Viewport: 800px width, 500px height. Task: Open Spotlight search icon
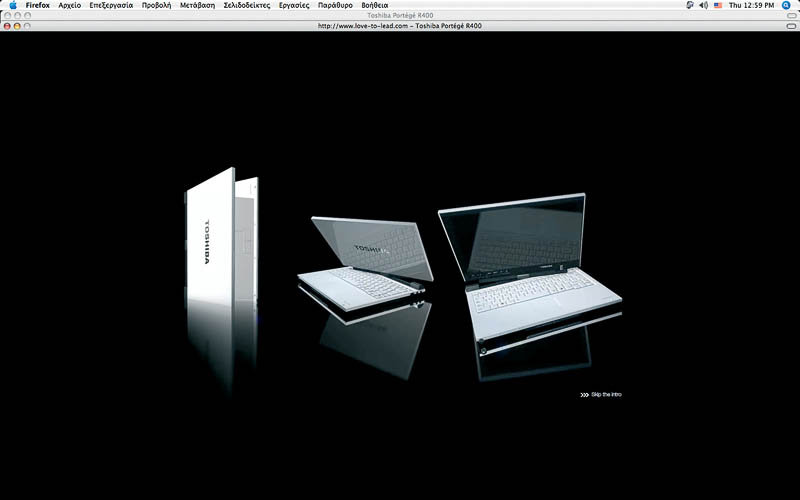[786, 5]
